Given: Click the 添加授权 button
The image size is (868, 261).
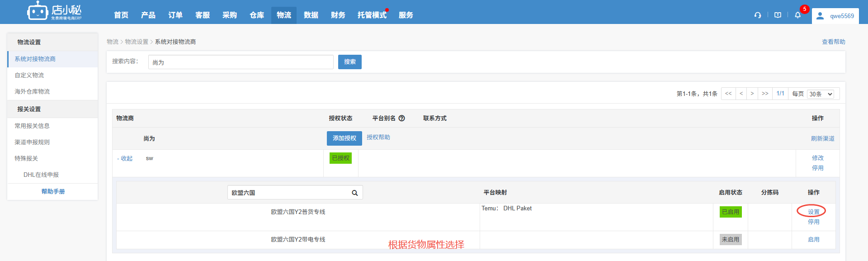Looking at the screenshot, I should tap(344, 138).
